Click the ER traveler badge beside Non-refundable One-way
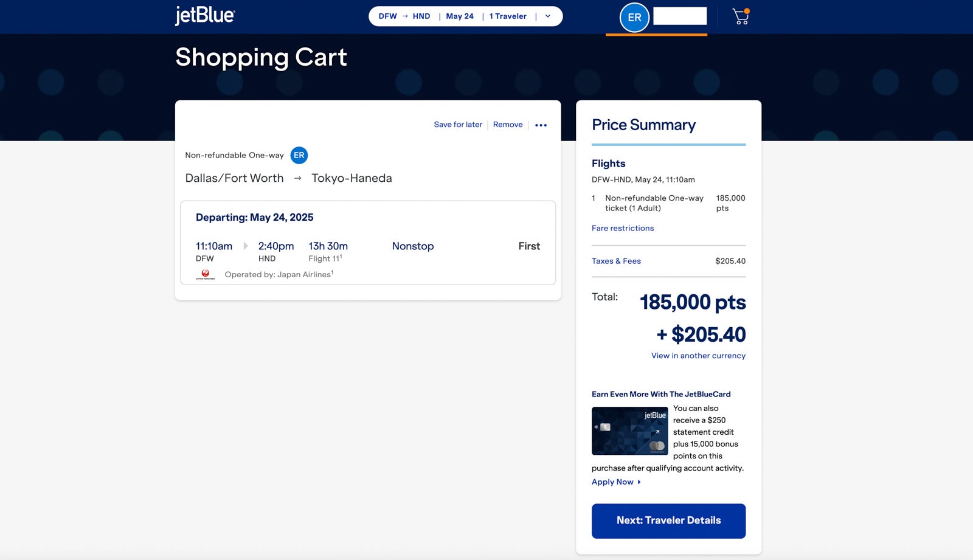973x560 pixels. click(x=299, y=155)
